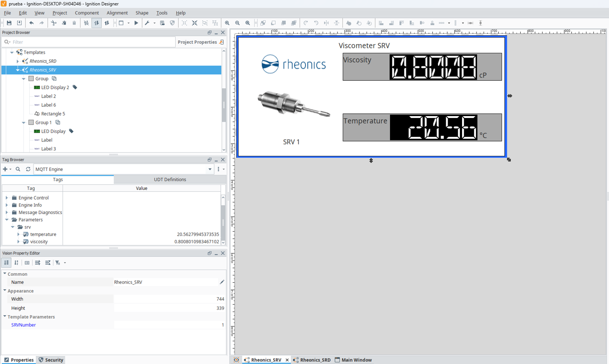Click the Flip Horizontal icon
This screenshot has height=364, width=609.
[x=326, y=23]
